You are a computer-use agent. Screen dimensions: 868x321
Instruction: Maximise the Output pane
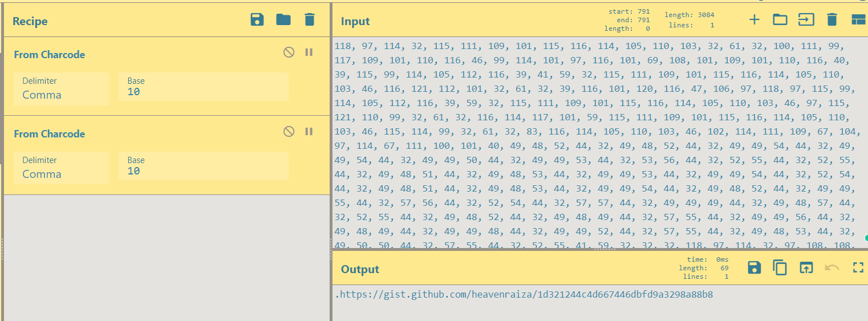click(858, 267)
